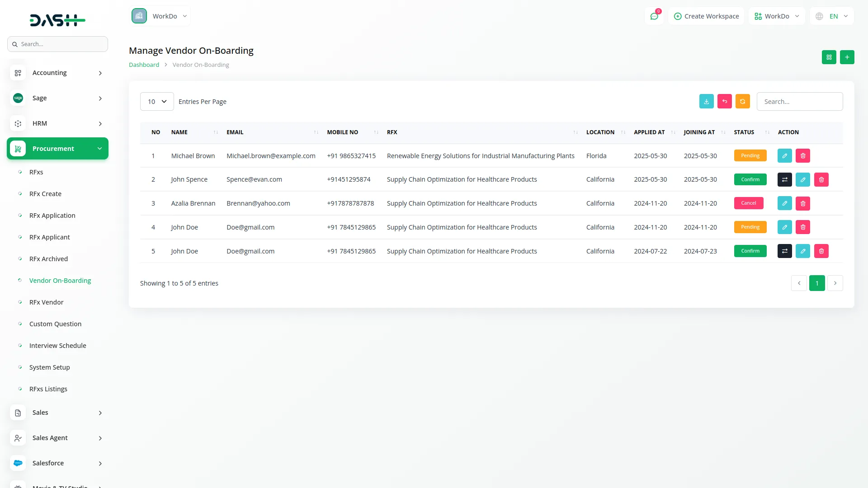
Task: Click the grid view icon button
Action: pyautogui.click(x=829, y=57)
